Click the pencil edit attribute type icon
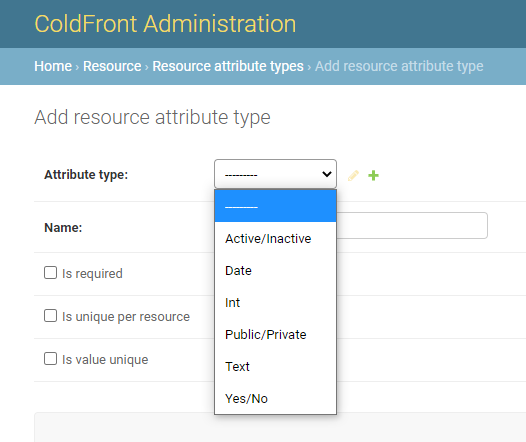Screen dimensions: 526x442 pos(353,175)
